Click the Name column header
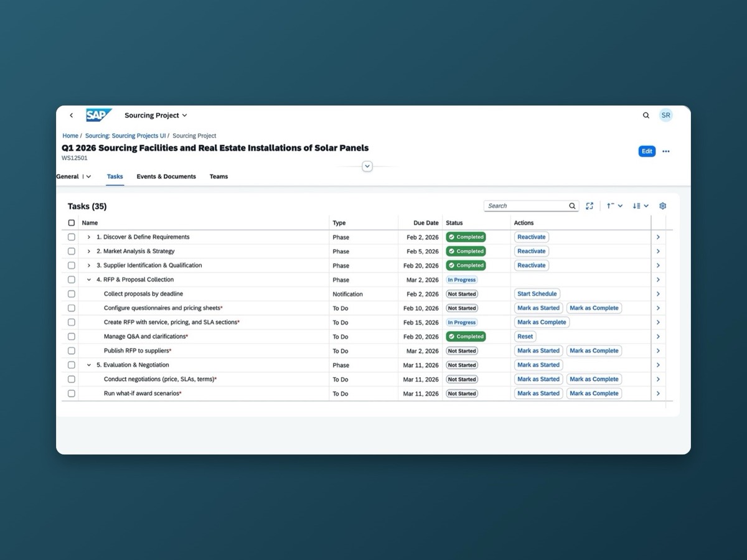 [90, 223]
